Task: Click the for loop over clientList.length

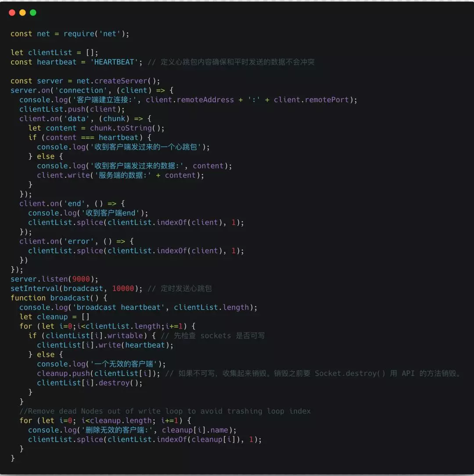Action: point(108,326)
